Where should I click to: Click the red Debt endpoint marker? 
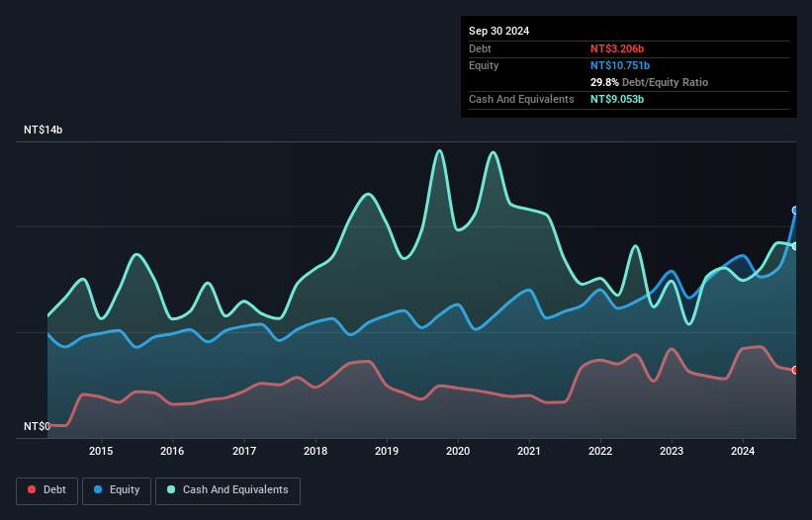pos(795,370)
